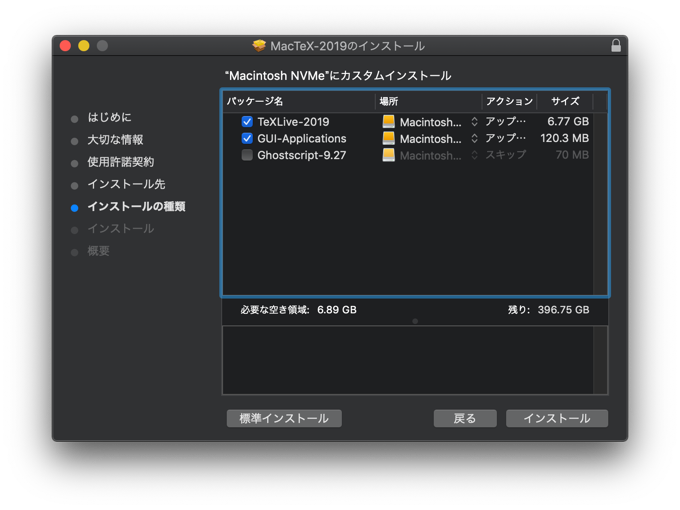Screen dimensions: 680x510
Task: Click the lock icon in the title bar
Action: pos(616,46)
